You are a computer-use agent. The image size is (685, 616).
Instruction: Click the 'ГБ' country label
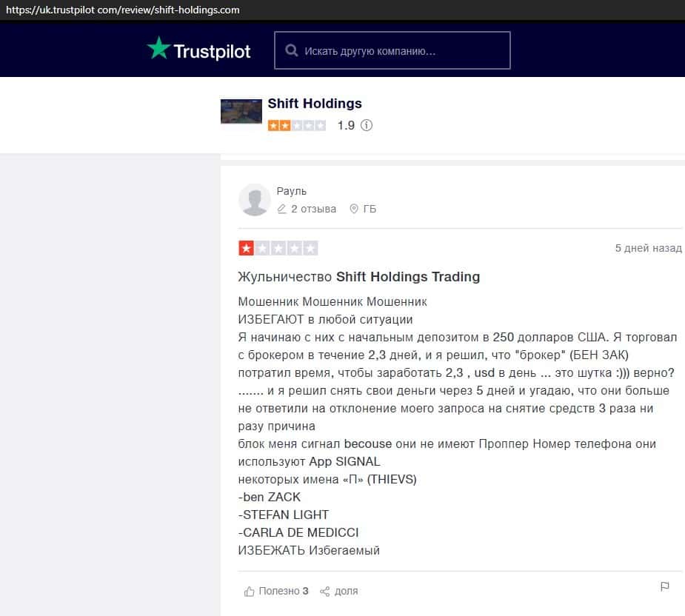point(370,209)
